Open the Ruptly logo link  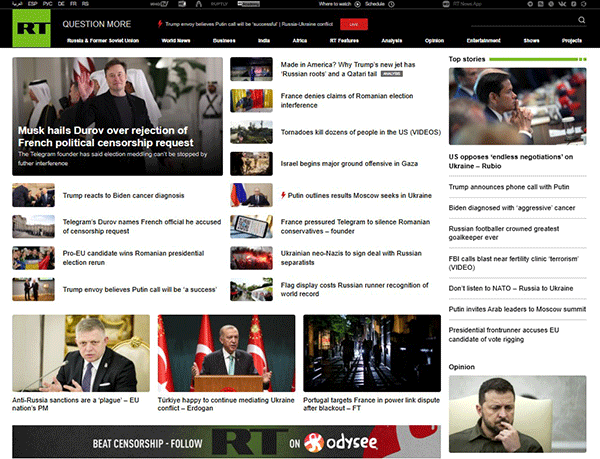tap(219, 4)
